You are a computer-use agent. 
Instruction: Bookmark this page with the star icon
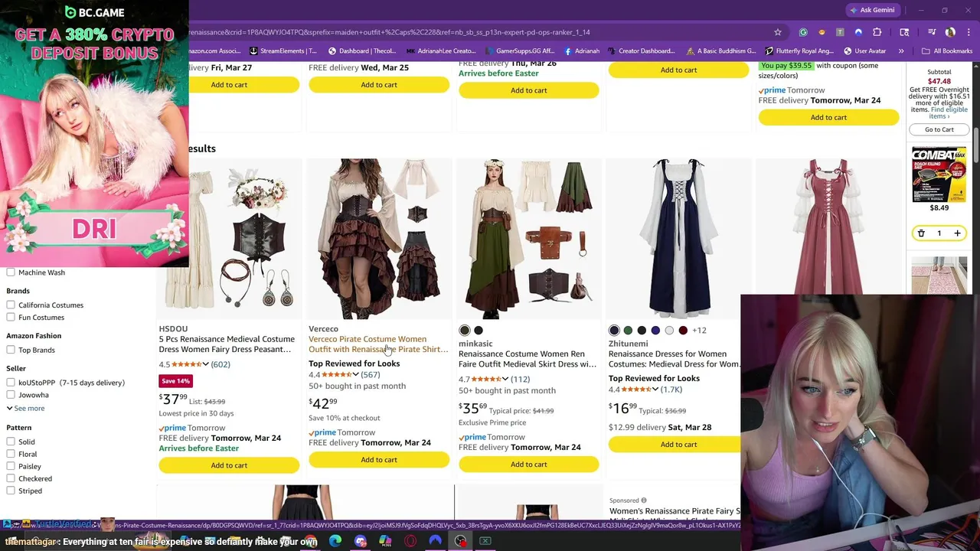[x=778, y=32]
